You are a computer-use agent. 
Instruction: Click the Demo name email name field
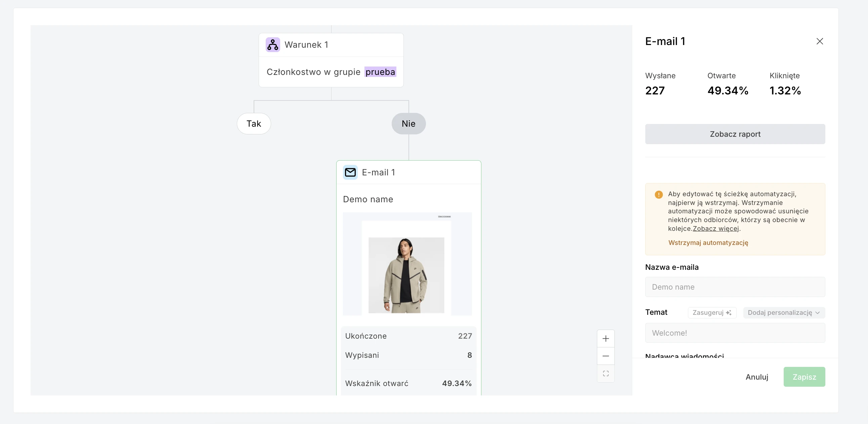click(x=735, y=287)
